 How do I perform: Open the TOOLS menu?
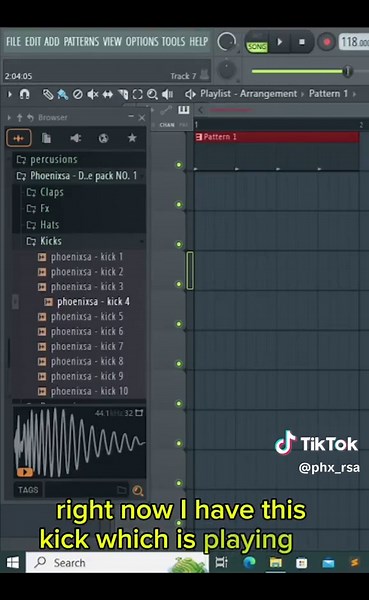pyautogui.click(x=173, y=41)
